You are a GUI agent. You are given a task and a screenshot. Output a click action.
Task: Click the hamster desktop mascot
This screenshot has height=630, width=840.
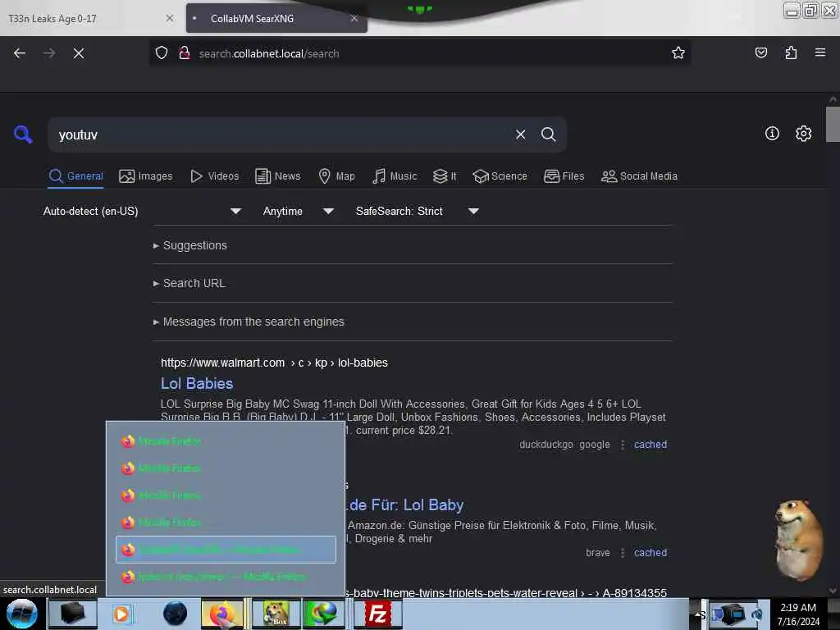(x=798, y=540)
